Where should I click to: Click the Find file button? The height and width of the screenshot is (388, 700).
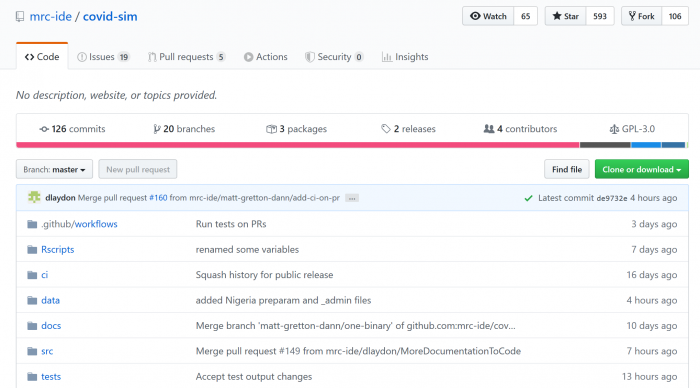tap(567, 169)
